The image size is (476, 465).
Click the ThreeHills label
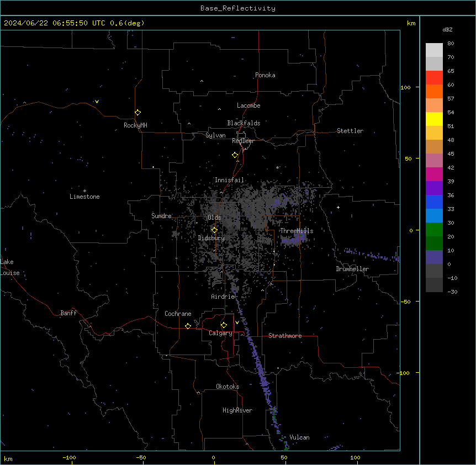click(297, 231)
